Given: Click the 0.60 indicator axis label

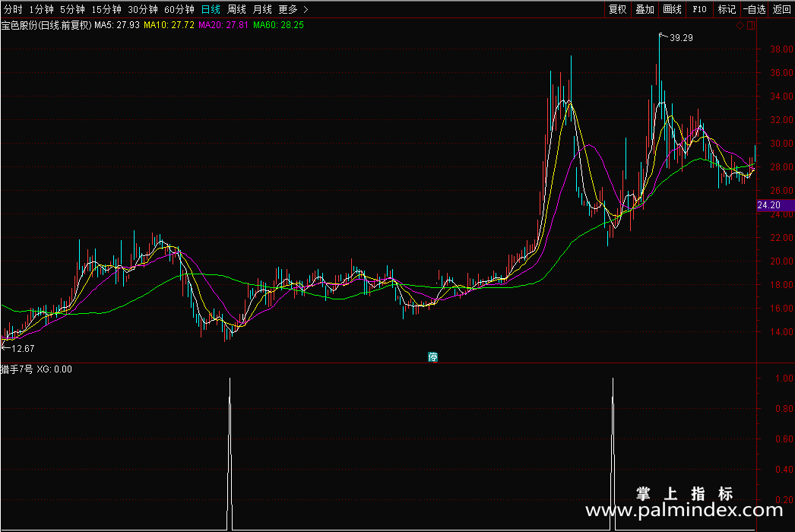Looking at the screenshot, I should [x=784, y=439].
